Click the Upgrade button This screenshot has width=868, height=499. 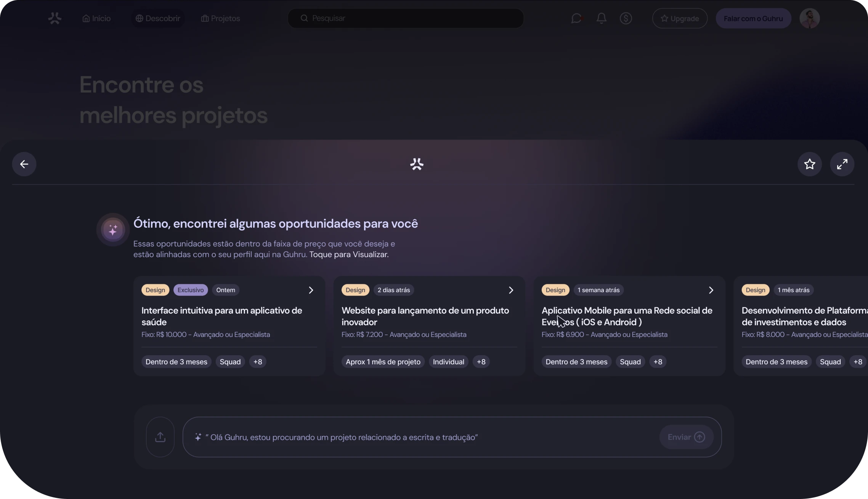pyautogui.click(x=680, y=18)
